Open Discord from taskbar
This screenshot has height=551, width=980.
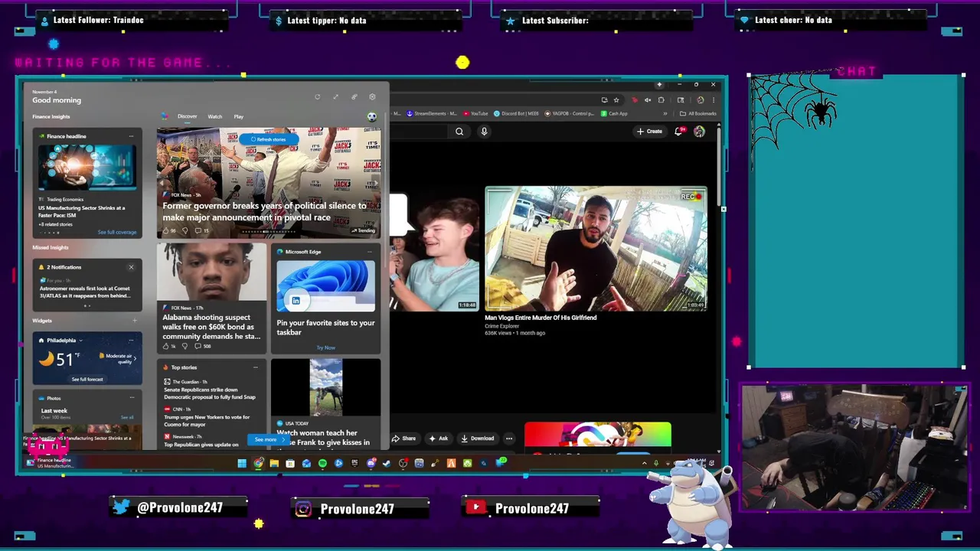pos(371,463)
